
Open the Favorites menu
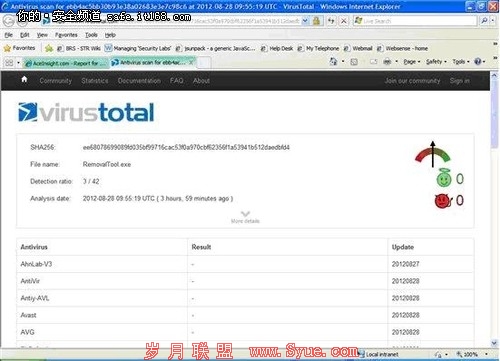pos(66,35)
